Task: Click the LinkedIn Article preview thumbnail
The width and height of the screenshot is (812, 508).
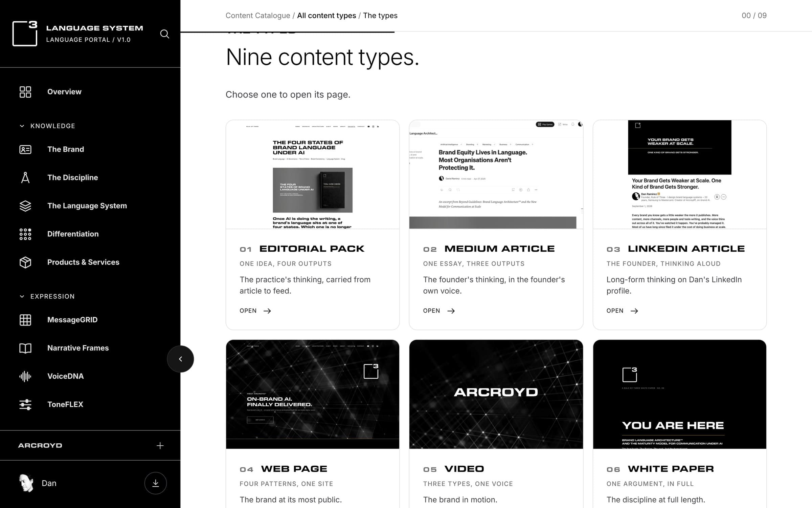Action: (x=679, y=174)
